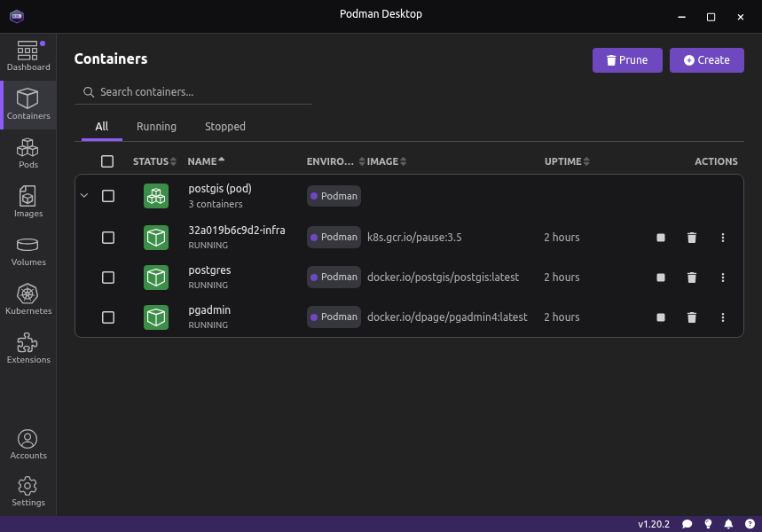Check the 32a019b6c9d2-infra checkbox
The image size is (762, 532).
(108, 238)
